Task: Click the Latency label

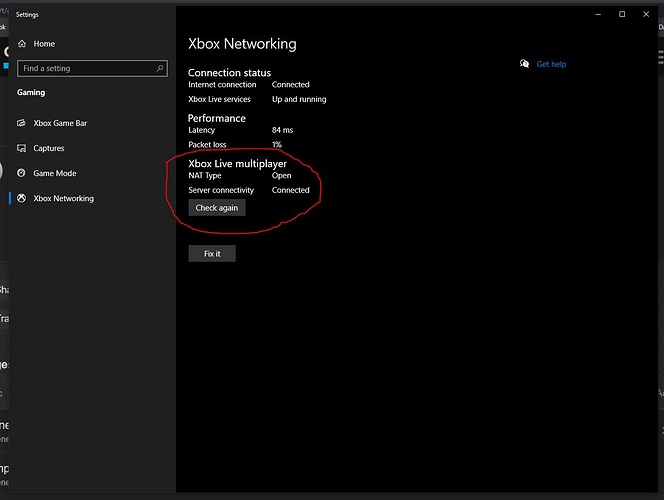Action: tap(202, 130)
